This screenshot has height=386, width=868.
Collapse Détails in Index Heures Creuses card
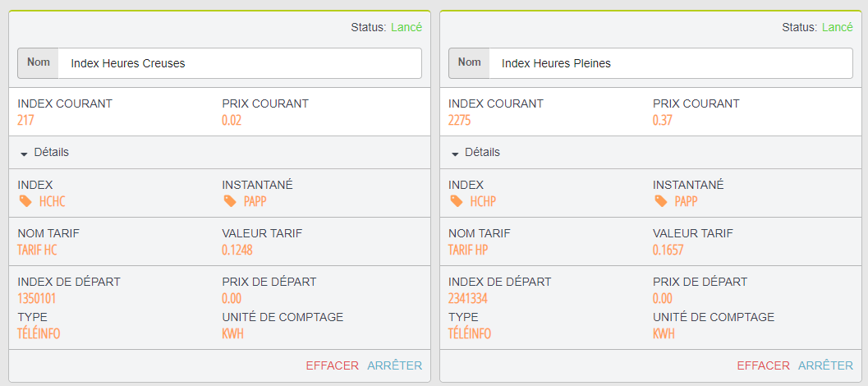pos(44,153)
